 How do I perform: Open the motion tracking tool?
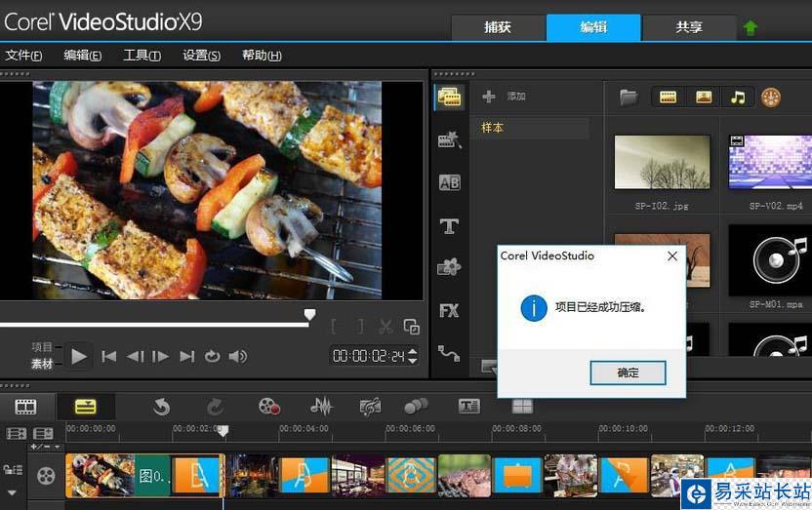click(x=417, y=406)
